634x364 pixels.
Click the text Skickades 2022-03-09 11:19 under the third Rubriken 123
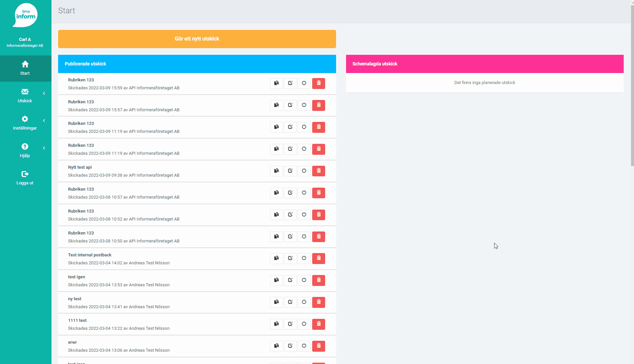[124, 132]
